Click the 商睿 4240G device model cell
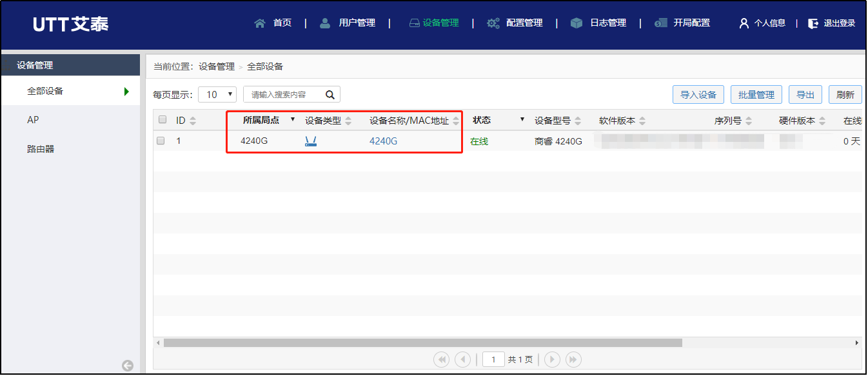The image size is (868, 376). 558,141
